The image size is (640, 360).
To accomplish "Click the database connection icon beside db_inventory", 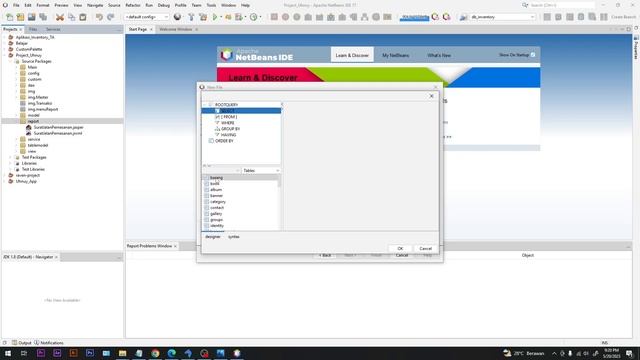I will point(464,17).
